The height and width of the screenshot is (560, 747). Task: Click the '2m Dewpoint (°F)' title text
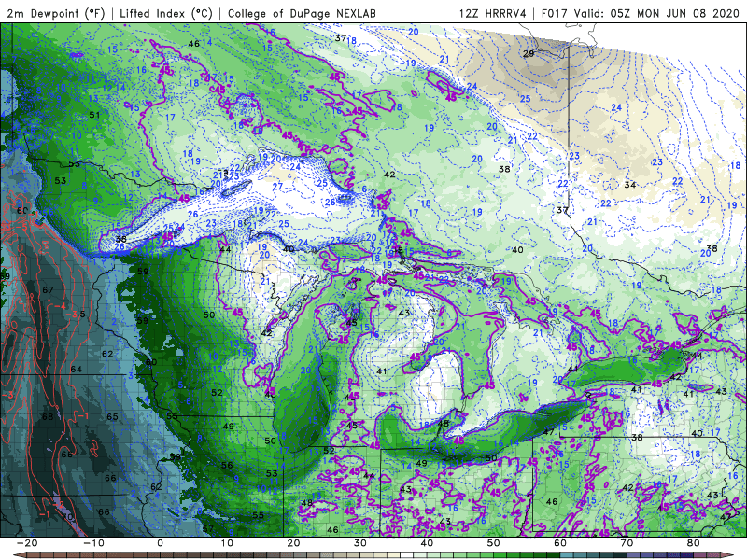coord(55,13)
